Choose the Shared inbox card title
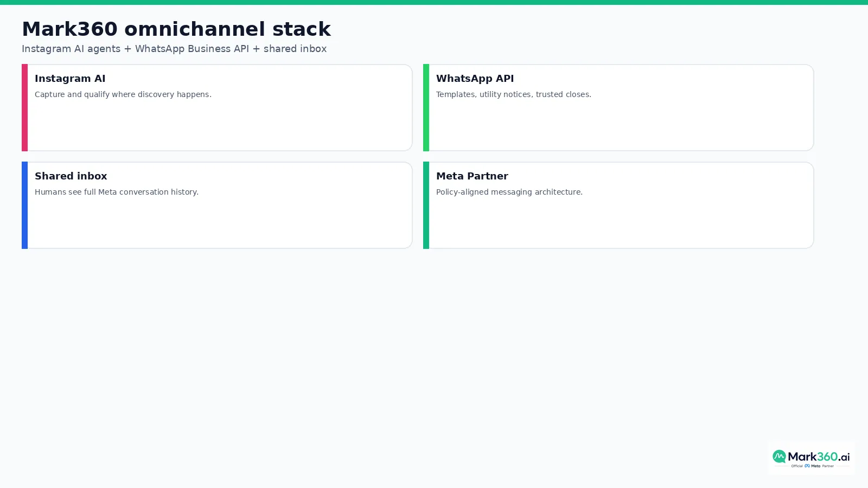 coord(71,176)
